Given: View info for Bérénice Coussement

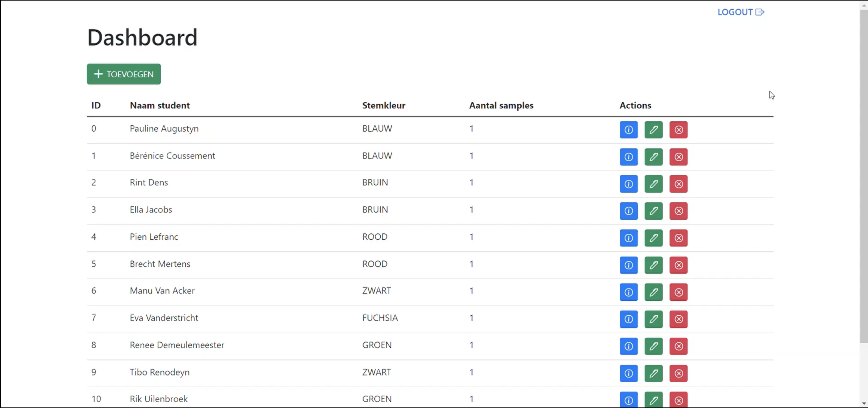Looking at the screenshot, I should tap(628, 157).
